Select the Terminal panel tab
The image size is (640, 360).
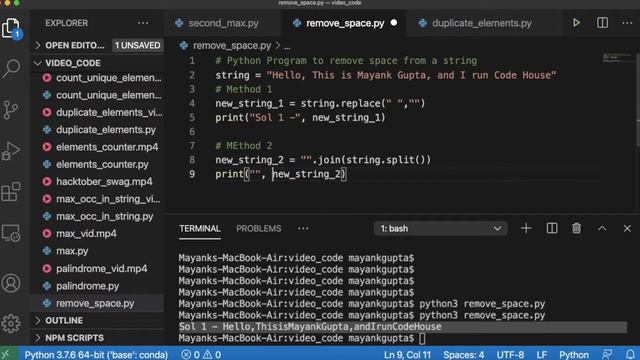point(200,229)
